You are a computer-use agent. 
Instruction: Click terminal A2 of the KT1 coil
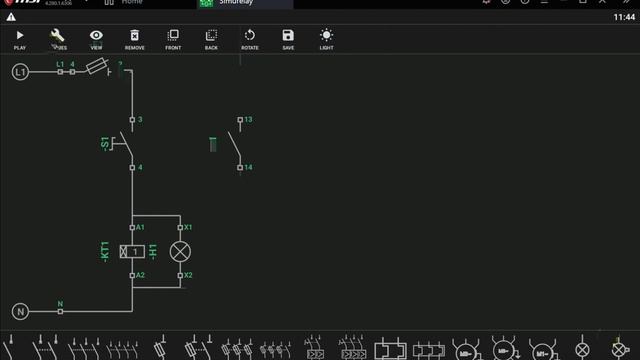(132, 276)
